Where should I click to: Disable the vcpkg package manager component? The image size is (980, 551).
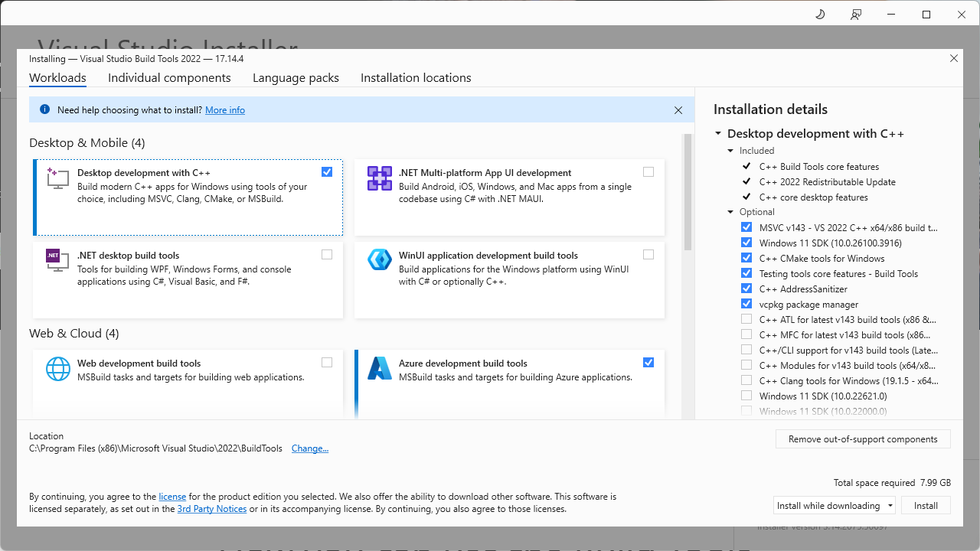(x=746, y=304)
